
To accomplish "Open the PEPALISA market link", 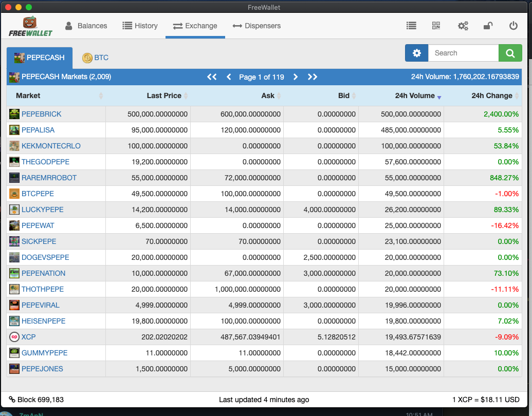I will 38,130.
